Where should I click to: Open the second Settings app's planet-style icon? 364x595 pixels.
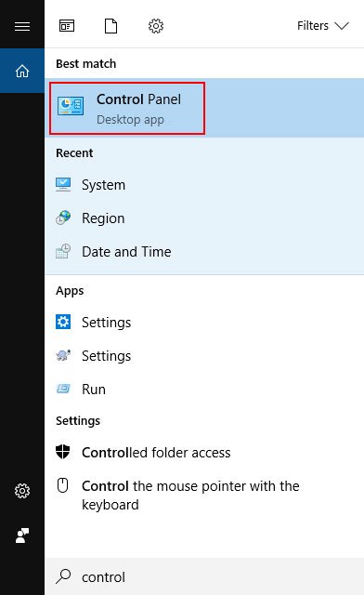point(63,355)
